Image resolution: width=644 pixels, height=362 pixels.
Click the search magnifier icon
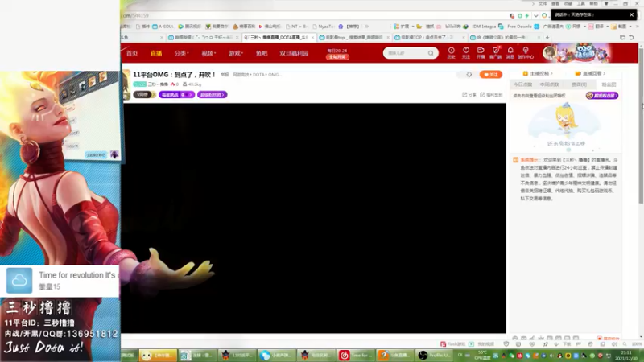[431, 53]
